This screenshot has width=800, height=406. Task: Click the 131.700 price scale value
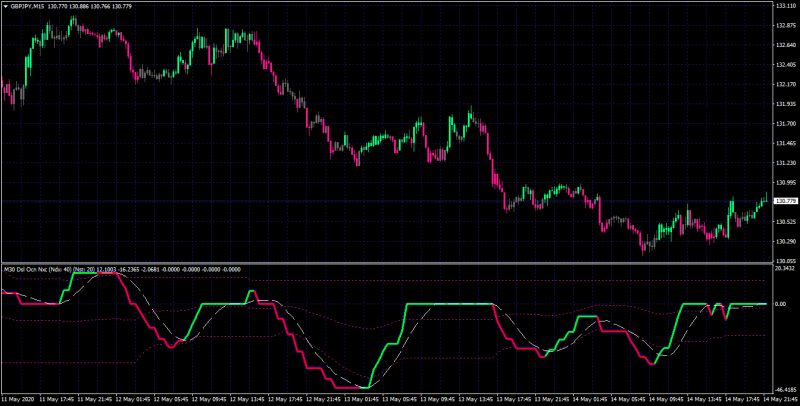coord(786,123)
